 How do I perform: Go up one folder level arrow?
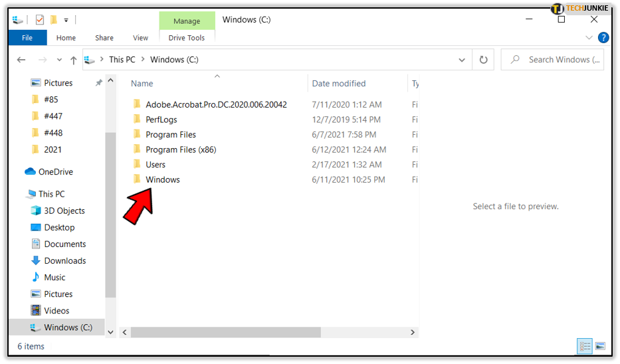click(73, 60)
